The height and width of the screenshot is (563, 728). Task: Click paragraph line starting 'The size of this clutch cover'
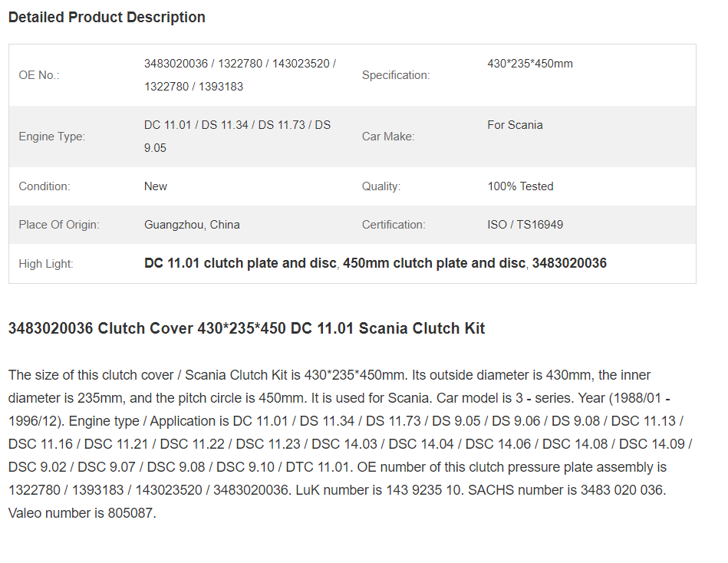pyautogui.click(x=329, y=375)
